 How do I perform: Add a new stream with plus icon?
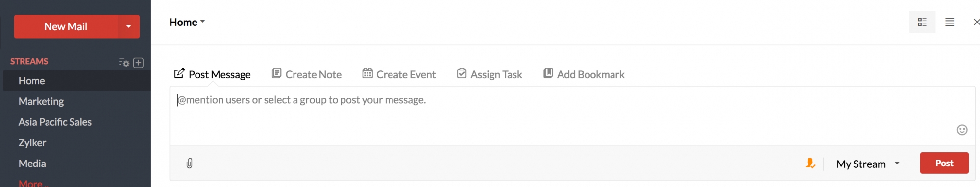[139, 63]
